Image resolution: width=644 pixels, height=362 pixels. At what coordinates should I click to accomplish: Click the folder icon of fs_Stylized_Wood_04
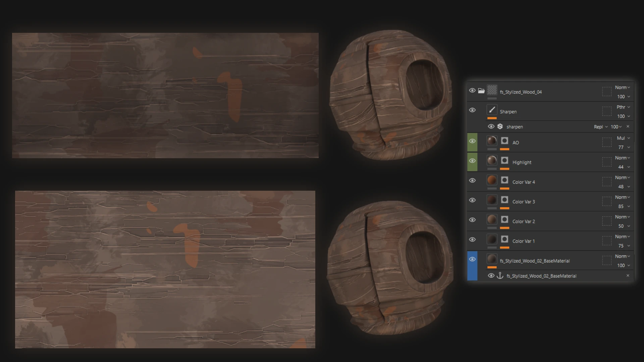481,90
